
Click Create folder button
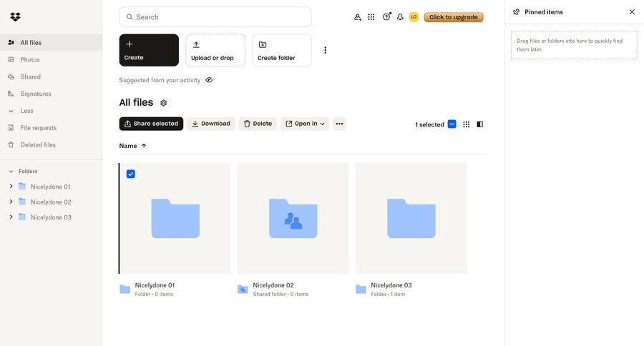(282, 50)
